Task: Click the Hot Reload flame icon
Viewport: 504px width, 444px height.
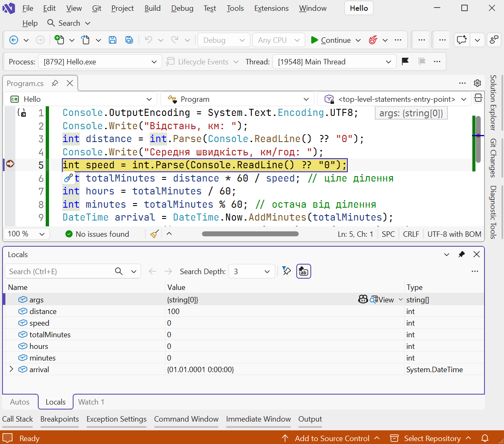Action: pos(373,40)
